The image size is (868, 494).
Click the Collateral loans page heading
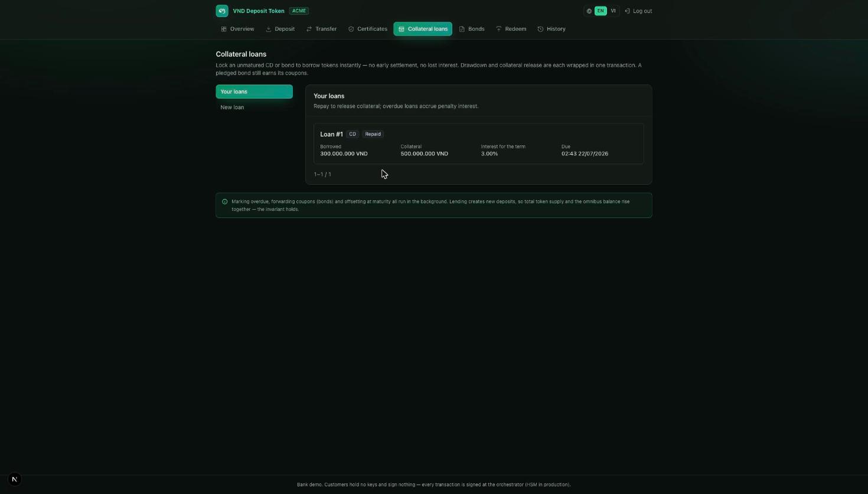tap(241, 54)
